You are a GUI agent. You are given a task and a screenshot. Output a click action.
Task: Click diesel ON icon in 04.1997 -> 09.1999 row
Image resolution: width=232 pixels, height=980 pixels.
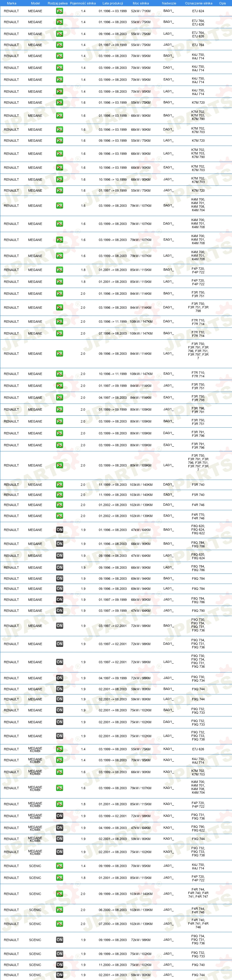pyautogui.click(x=60, y=678)
